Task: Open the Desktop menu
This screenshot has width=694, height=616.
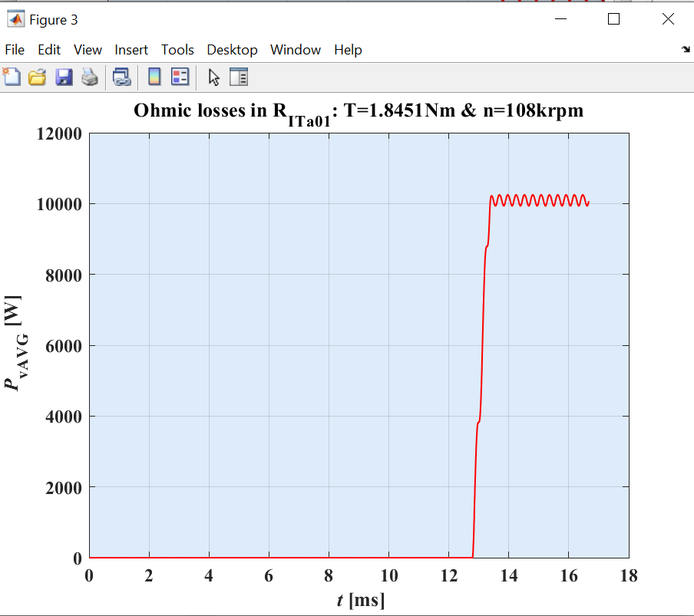Action: point(232,50)
